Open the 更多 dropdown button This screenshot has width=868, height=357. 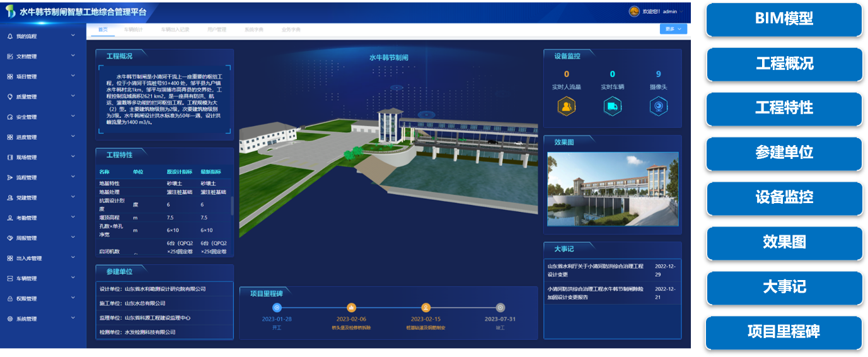click(673, 29)
